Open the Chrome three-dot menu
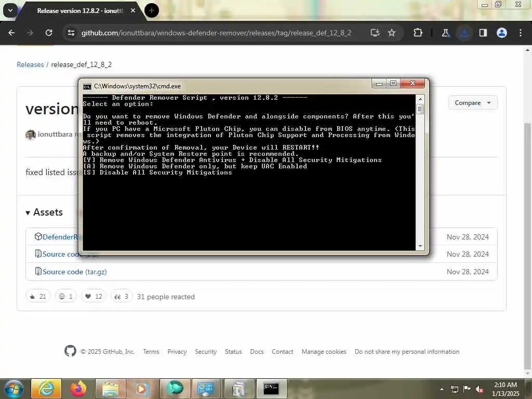The height and width of the screenshot is (399, 532). tap(521, 33)
